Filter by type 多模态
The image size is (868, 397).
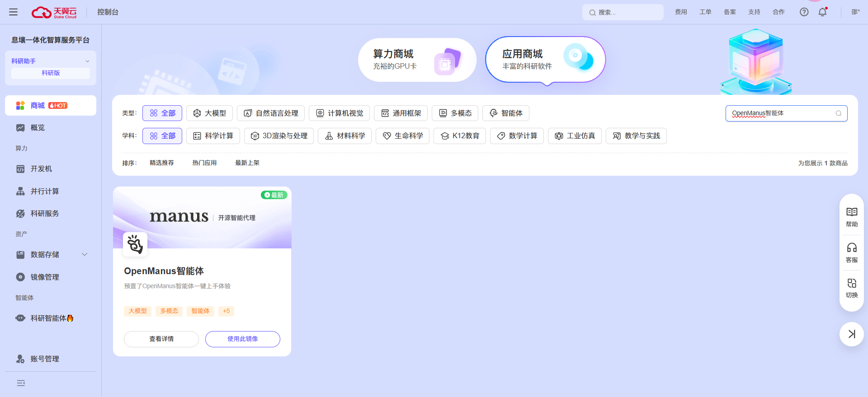[455, 113]
